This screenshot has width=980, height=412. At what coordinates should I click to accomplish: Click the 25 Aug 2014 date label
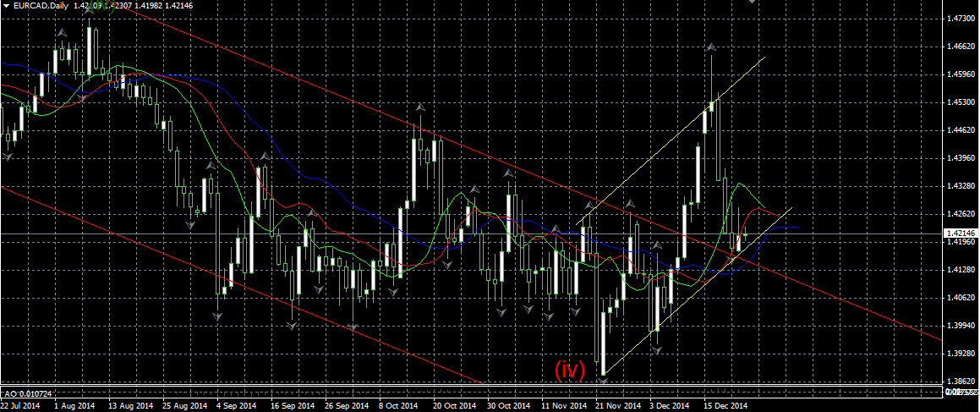click(x=184, y=406)
